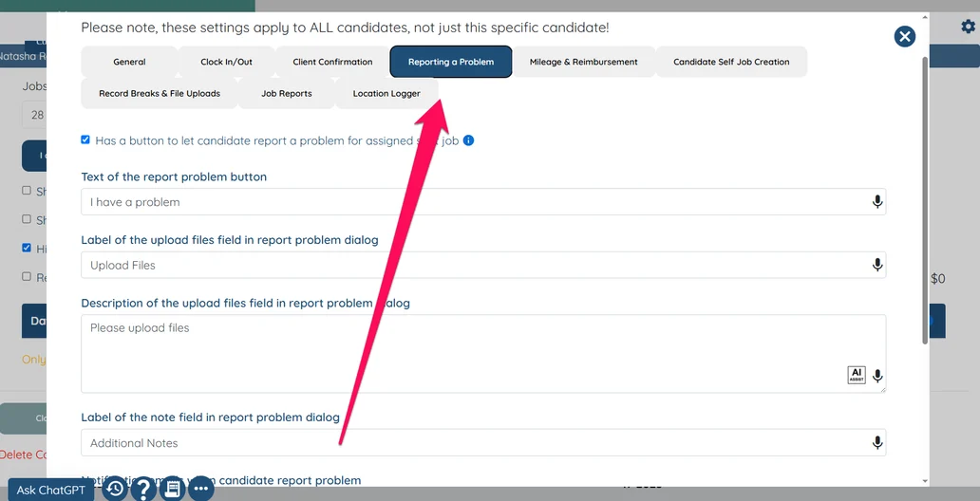Image resolution: width=980 pixels, height=501 pixels.
Task: Open the Mileage & Reimbursement tab
Action: 583,62
